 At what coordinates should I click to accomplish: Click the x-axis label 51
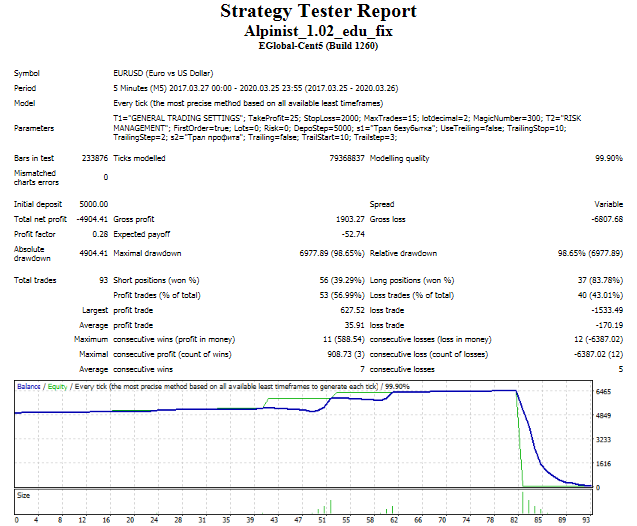pyautogui.click(x=322, y=520)
